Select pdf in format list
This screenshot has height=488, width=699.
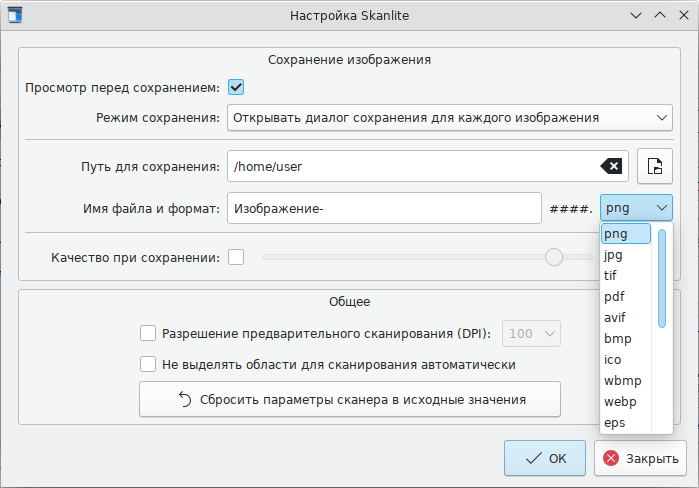625,297
